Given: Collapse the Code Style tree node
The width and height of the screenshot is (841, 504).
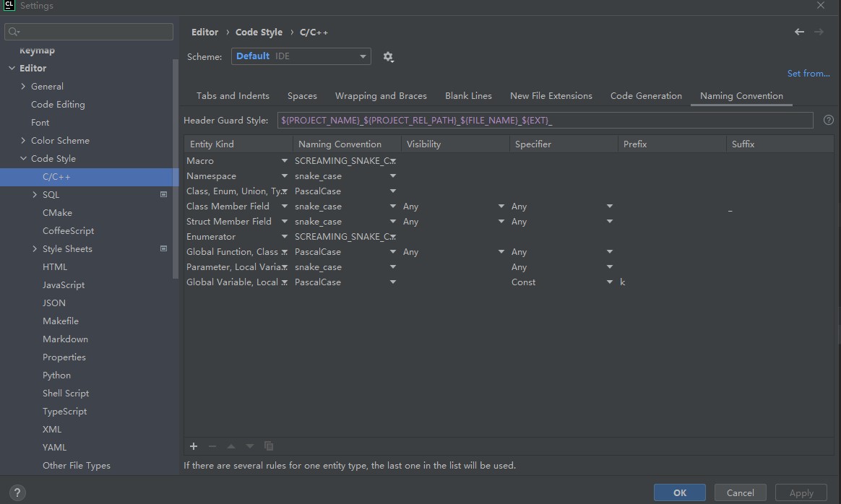Looking at the screenshot, I should [x=23, y=159].
